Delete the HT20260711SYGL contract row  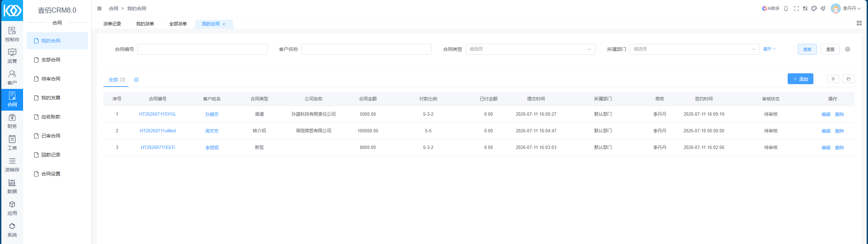point(840,114)
